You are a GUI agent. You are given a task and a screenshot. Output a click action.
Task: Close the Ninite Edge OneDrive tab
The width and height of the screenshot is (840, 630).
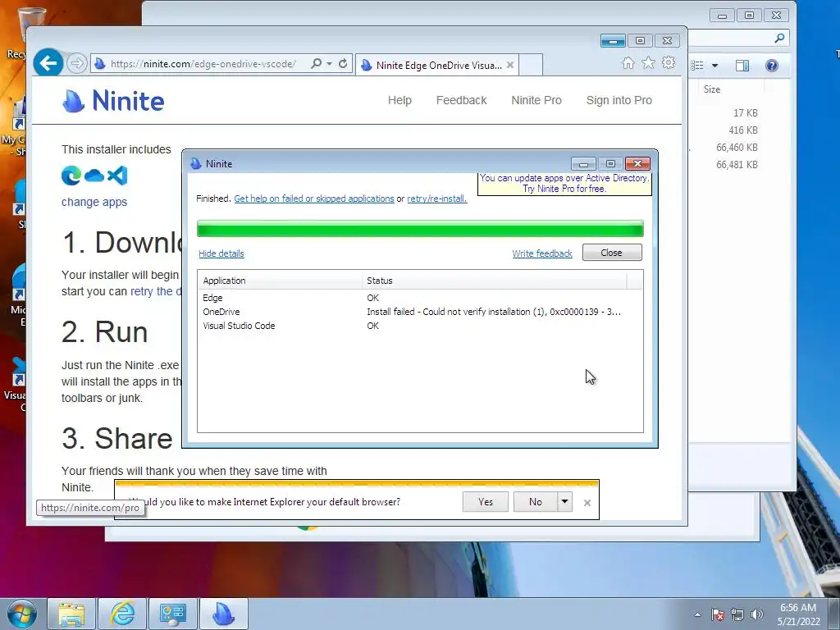(510, 65)
